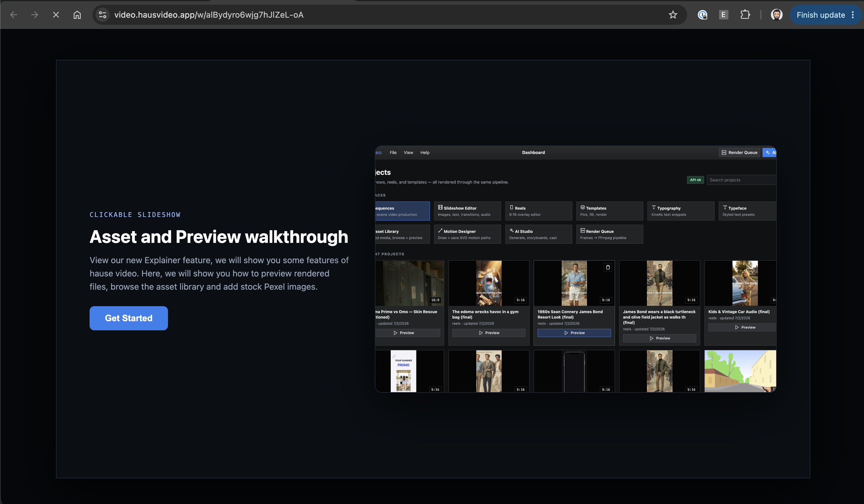The image size is (864, 504).
Task: Click the '1960s Sean Connery James Bond Resort Look' title
Action: pyautogui.click(x=570, y=314)
